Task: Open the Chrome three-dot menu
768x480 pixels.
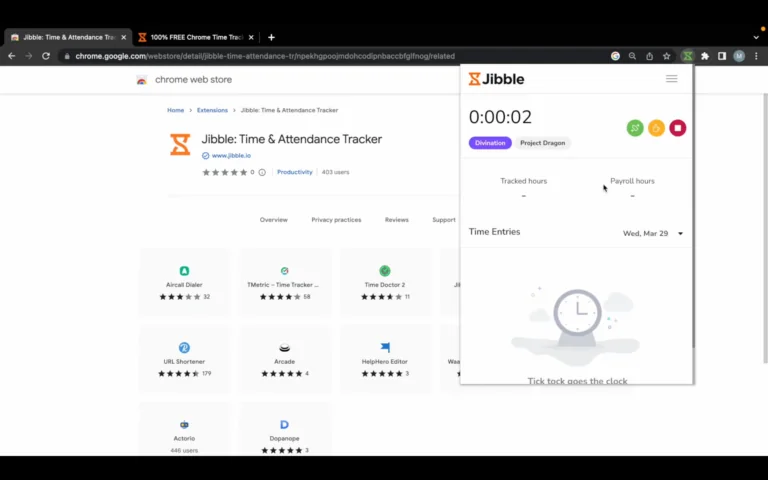Action: [x=756, y=56]
